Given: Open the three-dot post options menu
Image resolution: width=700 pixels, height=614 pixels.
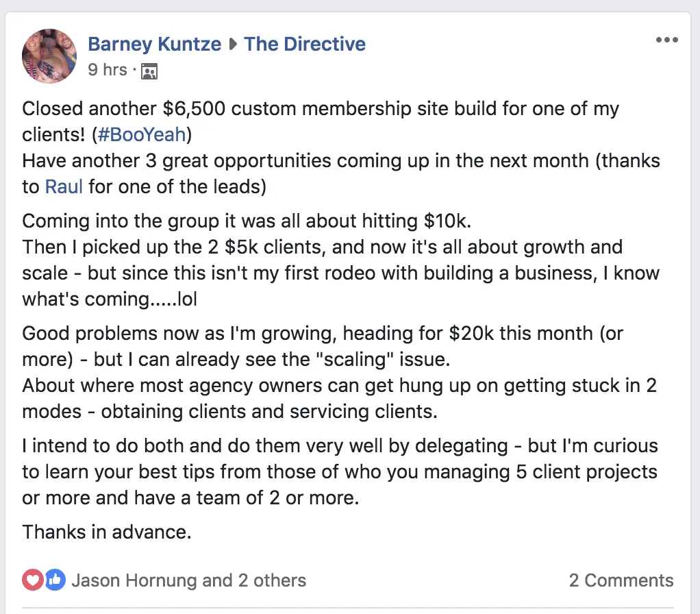Looking at the screenshot, I should click(x=666, y=40).
